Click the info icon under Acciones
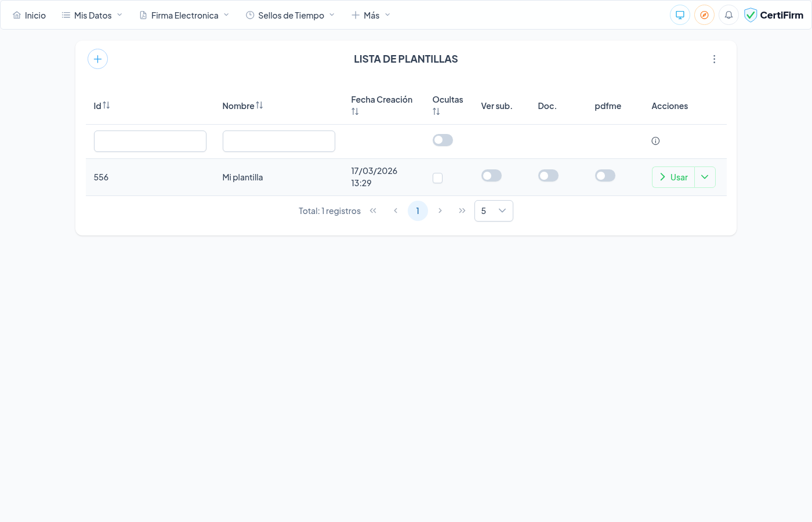The height and width of the screenshot is (522, 812). coord(655,141)
